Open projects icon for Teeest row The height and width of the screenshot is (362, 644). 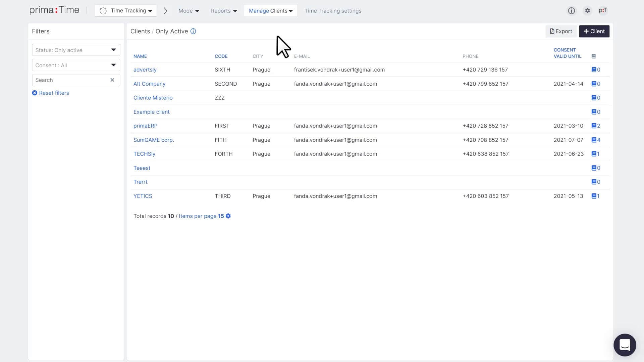[596, 168]
